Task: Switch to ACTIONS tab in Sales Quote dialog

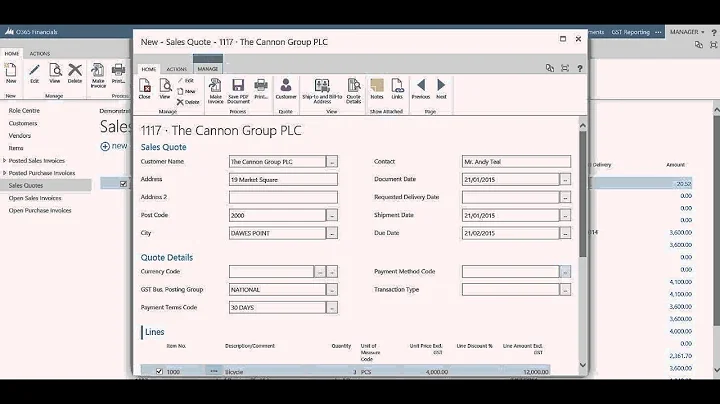Action: click(177, 69)
